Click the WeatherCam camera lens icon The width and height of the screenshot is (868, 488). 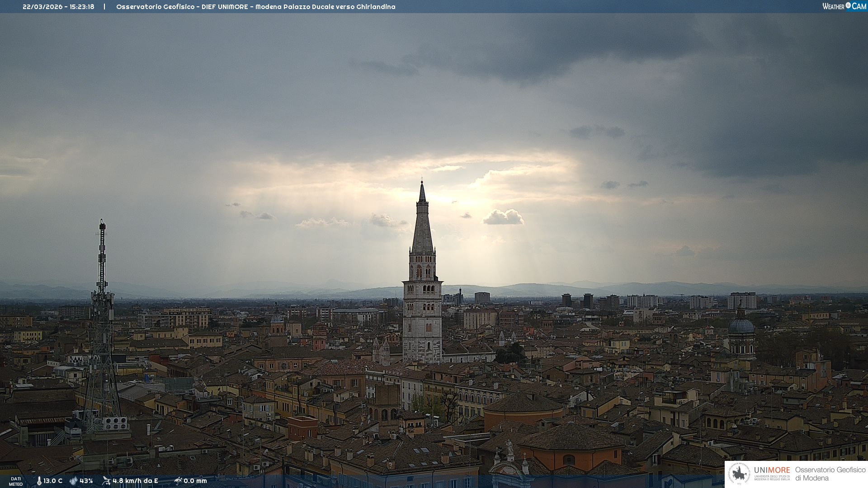848,5
